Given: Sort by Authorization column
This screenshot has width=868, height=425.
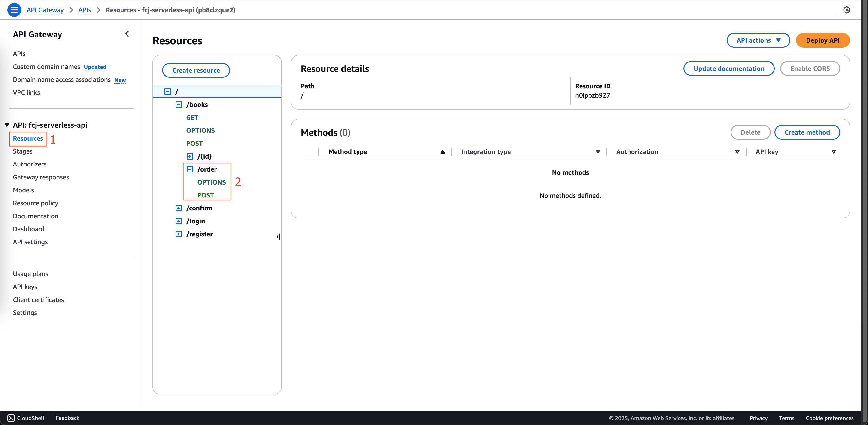Looking at the screenshot, I should click(x=737, y=152).
